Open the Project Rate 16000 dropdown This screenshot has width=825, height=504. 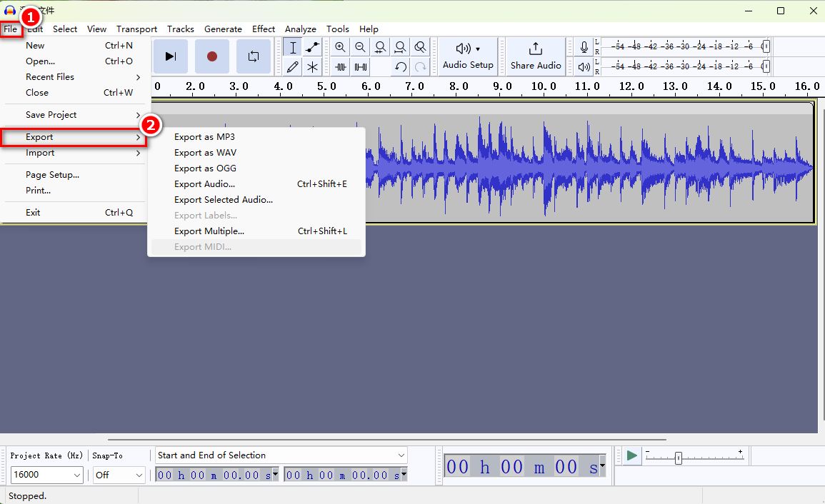pos(46,475)
